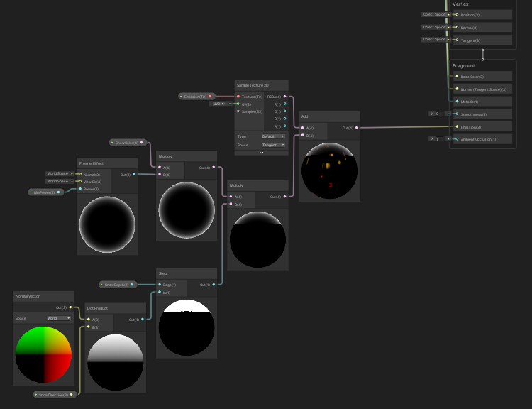
Task: Open the Position Object Space dropdown
Action: [x=436, y=15]
